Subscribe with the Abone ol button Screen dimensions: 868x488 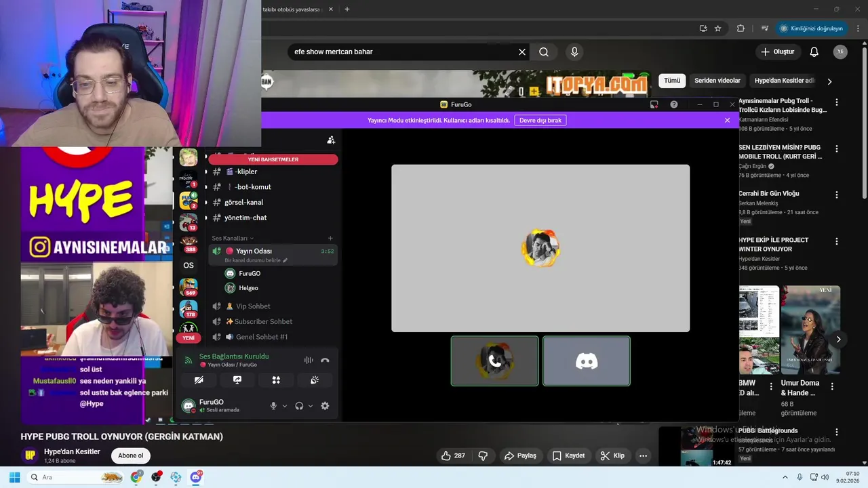click(131, 455)
